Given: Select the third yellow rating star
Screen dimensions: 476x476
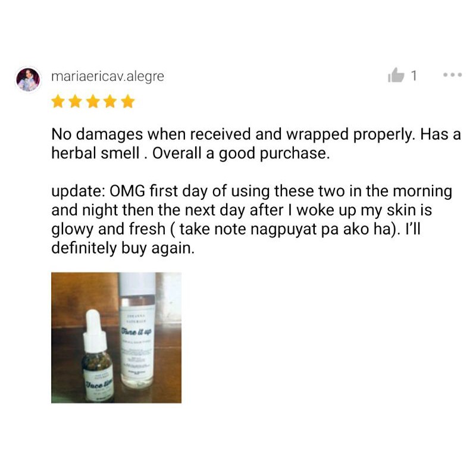Looking at the screenshot, I should click(93, 101).
